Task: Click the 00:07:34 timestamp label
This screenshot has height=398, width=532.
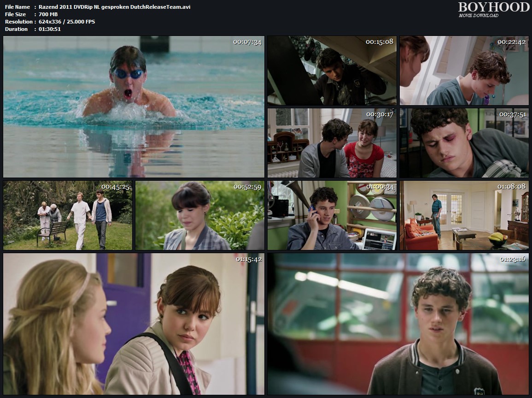Action: point(247,42)
